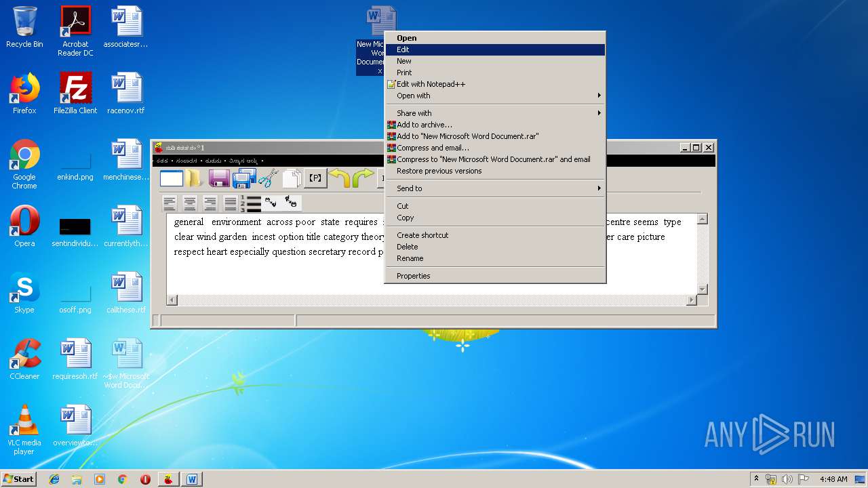Click the green redo arrow icon
868x488 pixels.
[363, 178]
